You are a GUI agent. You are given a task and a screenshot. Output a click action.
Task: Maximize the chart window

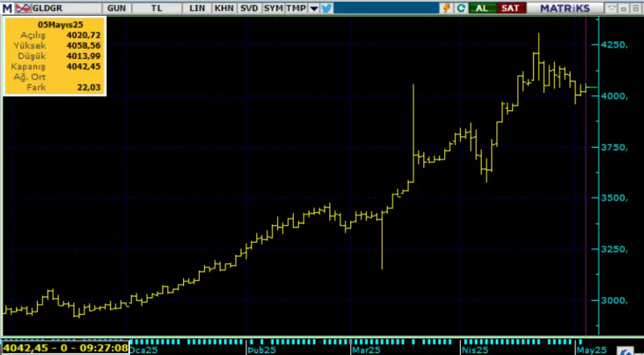tap(636, 8)
